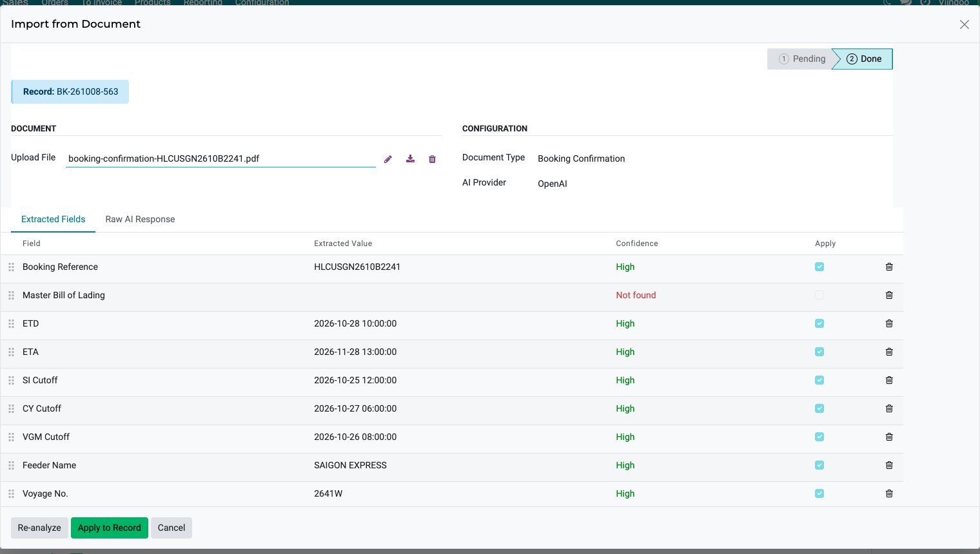This screenshot has width=980, height=554.
Task: Click the ETD value 2026-10-28 10:00:00
Action: click(355, 323)
